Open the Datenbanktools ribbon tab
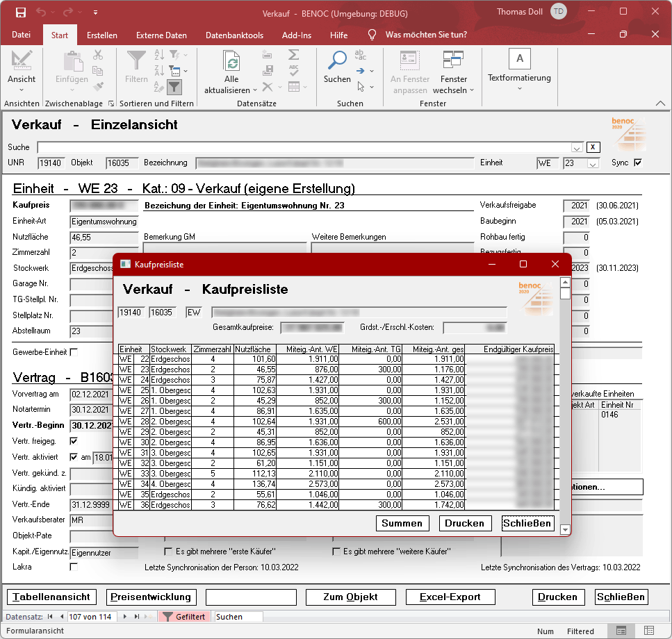The image size is (672, 639). (x=234, y=35)
